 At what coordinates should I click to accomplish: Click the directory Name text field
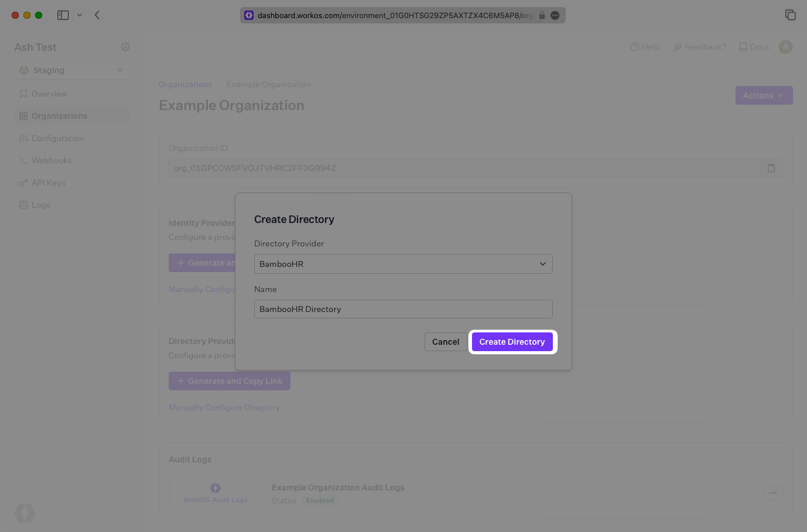point(403,309)
